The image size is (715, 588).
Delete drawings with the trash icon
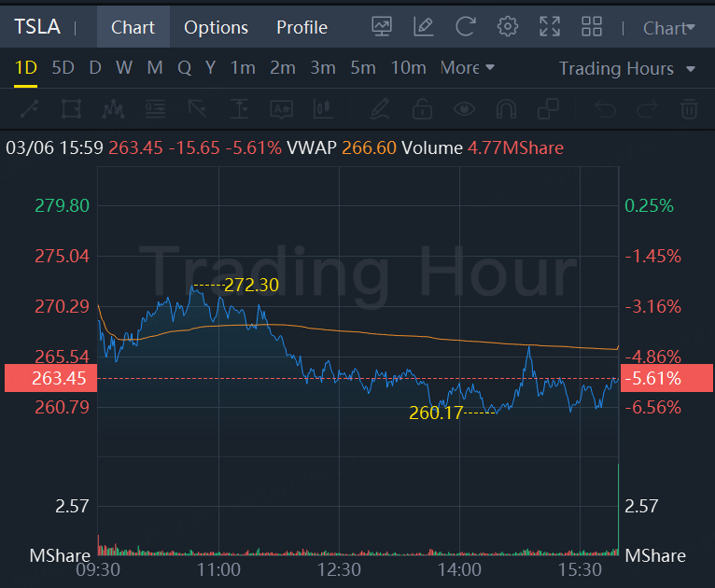[x=689, y=109]
